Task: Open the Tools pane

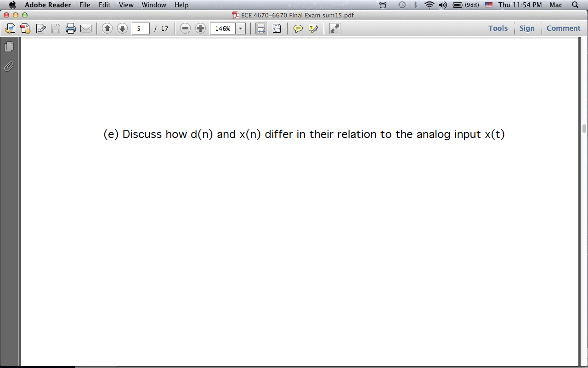Action: [498, 28]
